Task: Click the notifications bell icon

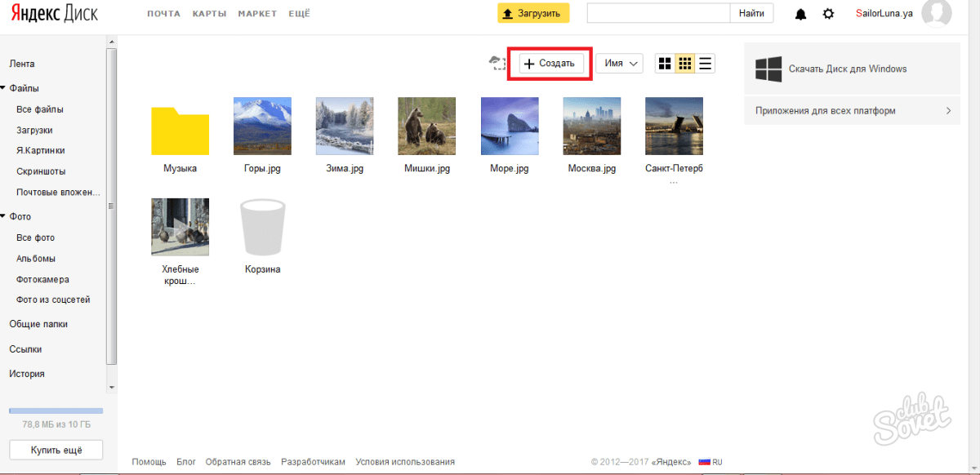Action: (800, 14)
